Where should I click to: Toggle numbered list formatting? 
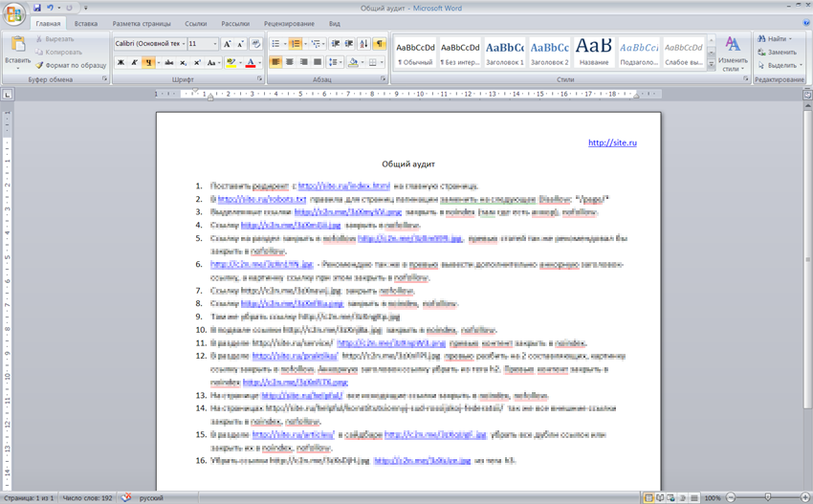point(295,44)
